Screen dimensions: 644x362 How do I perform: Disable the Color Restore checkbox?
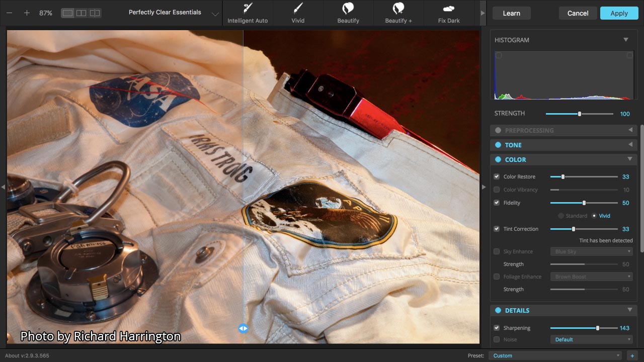click(497, 176)
